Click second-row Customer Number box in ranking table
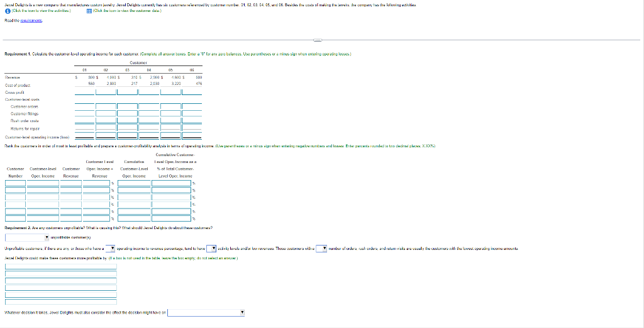This screenshot has width=644, height=328. point(16,191)
